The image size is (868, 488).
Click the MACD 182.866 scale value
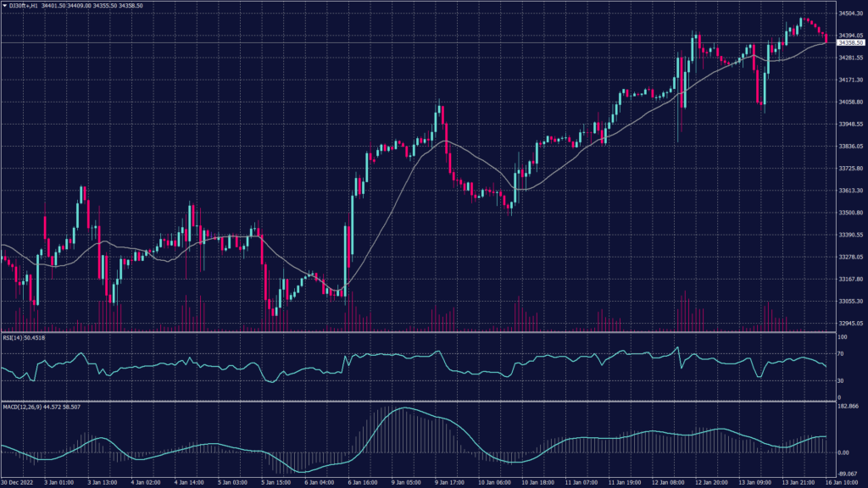coord(848,408)
